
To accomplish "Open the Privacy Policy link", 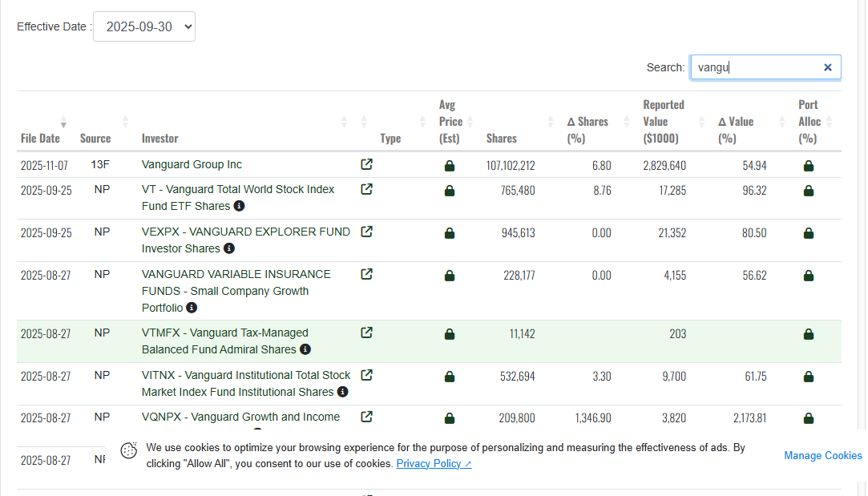I will (434, 464).
